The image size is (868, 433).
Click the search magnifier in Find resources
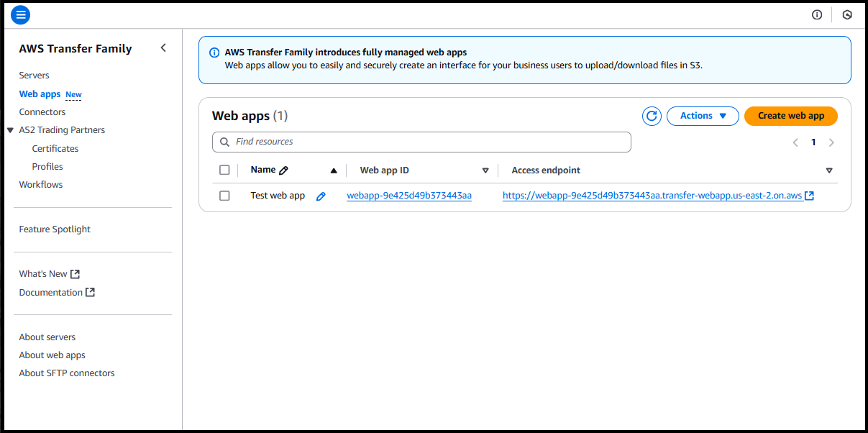point(224,142)
